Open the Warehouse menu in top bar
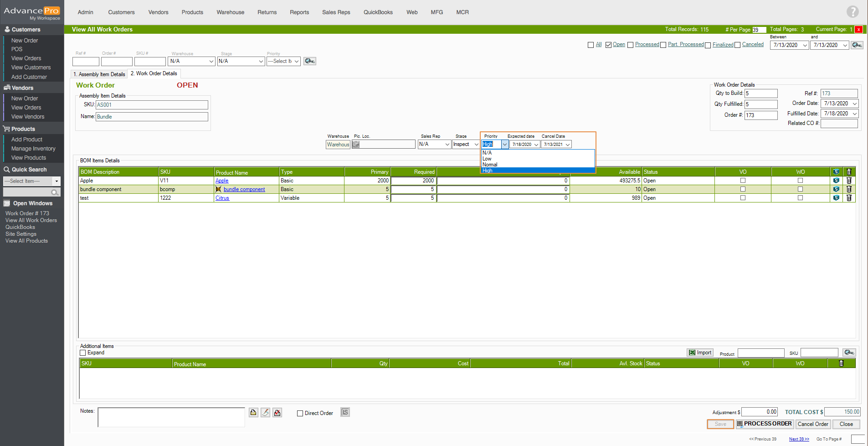The height and width of the screenshot is (446, 868). (x=230, y=12)
